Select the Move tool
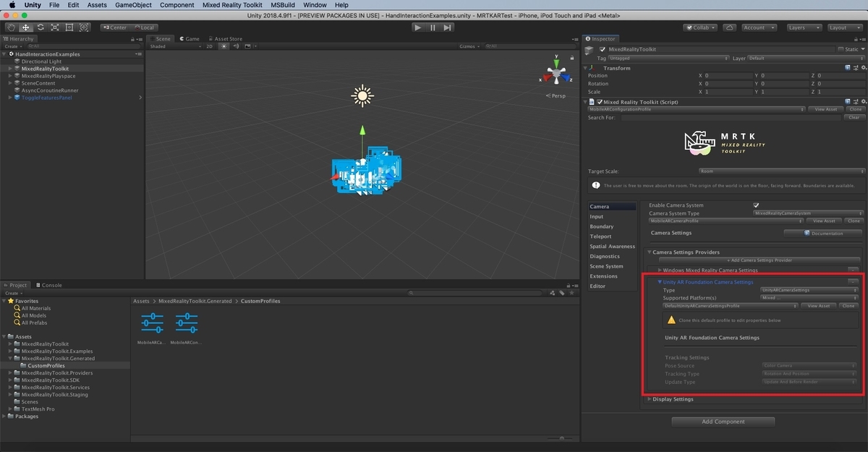 [25, 27]
